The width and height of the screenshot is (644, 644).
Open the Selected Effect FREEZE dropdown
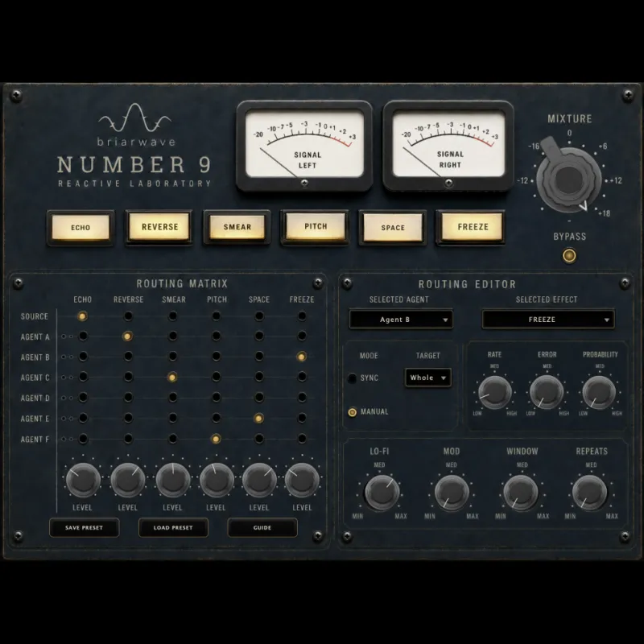[548, 320]
